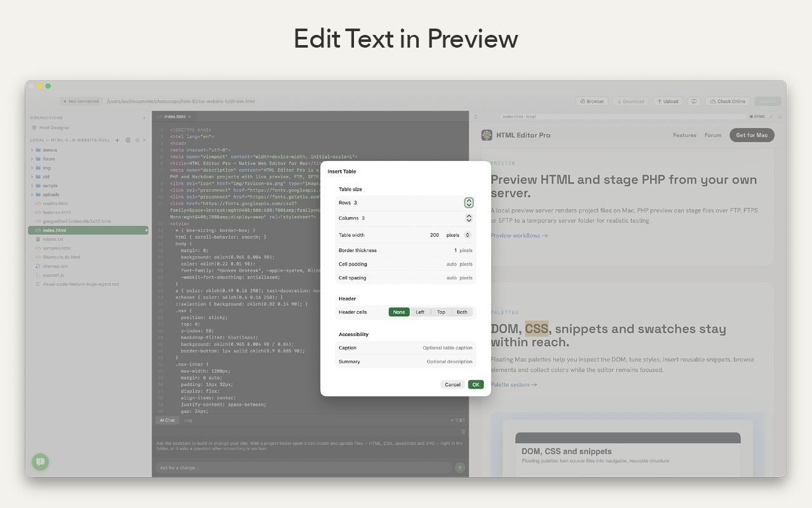Click the Rows stepper arrows
Image resolution: width=812 pixels, height=508 pixels.
point(469,203)
